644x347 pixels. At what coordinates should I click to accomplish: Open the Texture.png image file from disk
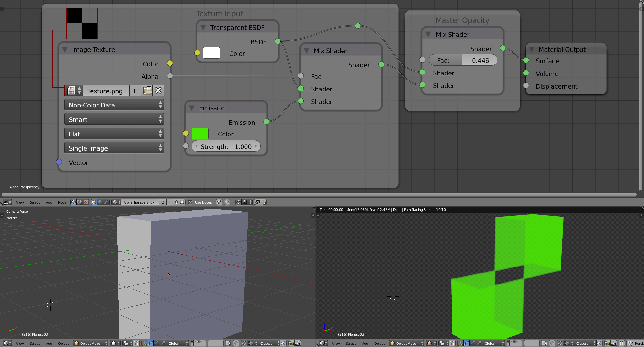[147, 91]
